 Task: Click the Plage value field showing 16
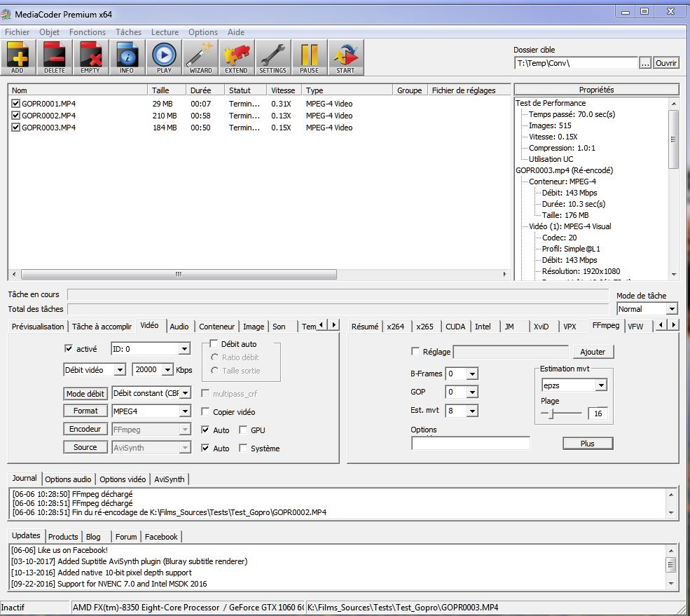(598, 413)
